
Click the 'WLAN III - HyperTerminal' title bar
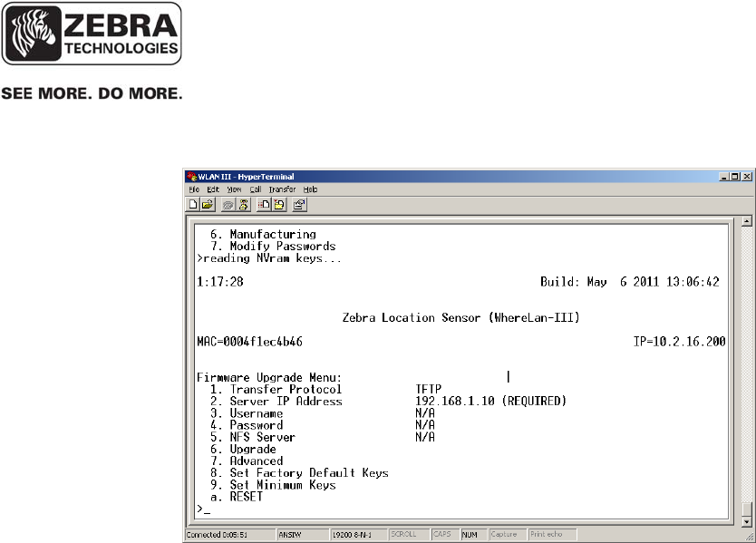pos(453,177)
